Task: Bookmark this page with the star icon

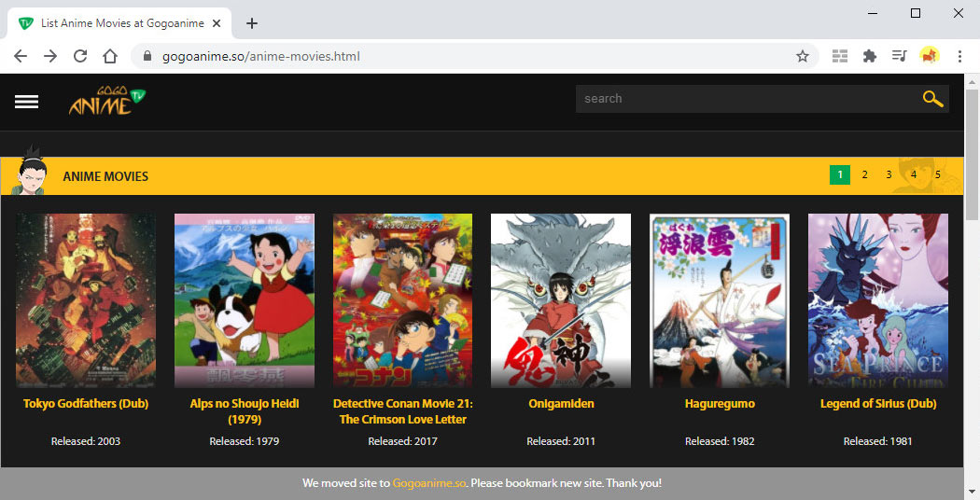Action: (802, 56)
